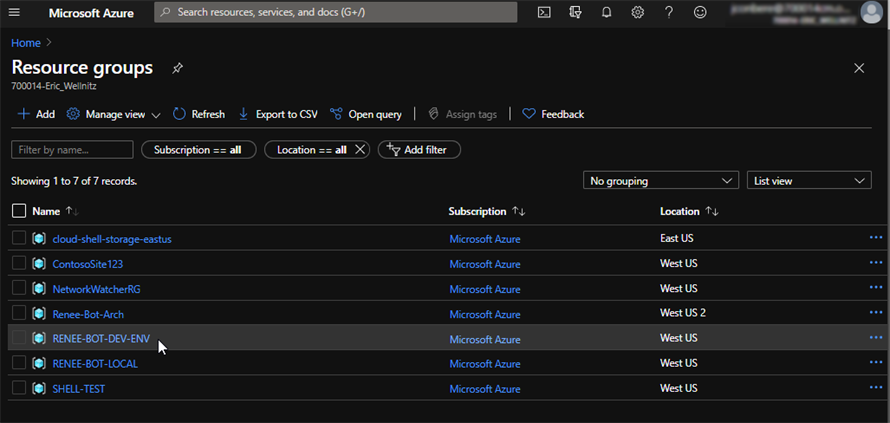Toggle the select-all checkbox
Screen dimensions: 890x423
point(19,211)
